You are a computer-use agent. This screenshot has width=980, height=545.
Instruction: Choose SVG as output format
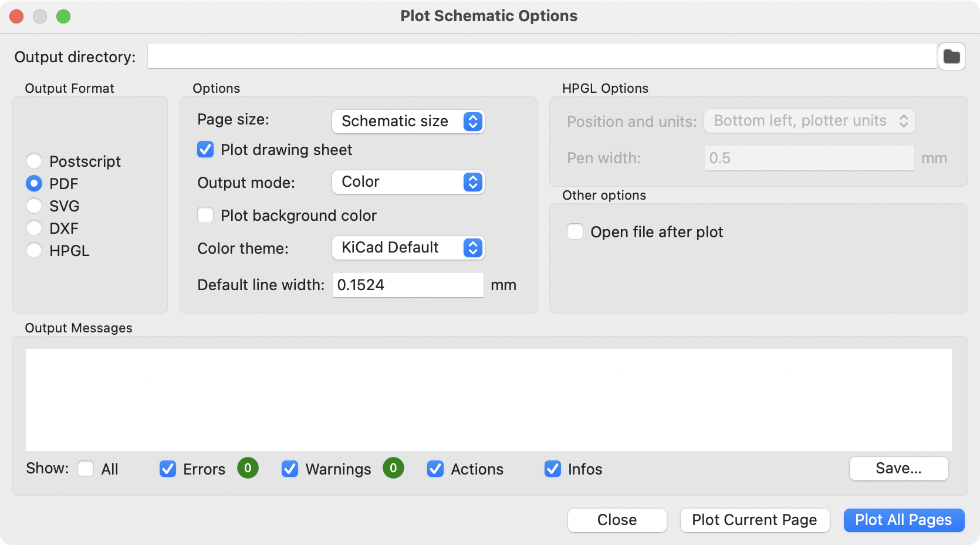34,206
